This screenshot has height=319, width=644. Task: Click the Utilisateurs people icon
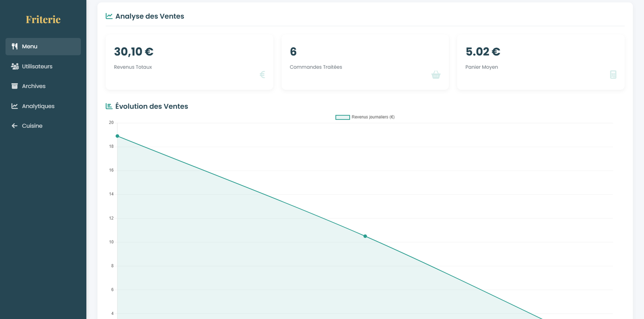click(15, 66)
